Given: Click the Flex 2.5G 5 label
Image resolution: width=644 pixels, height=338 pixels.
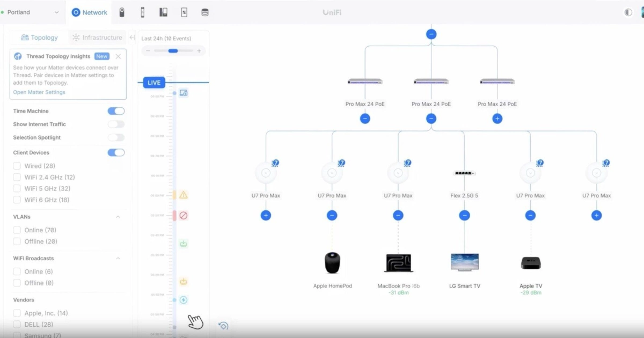Looking at the screenshot, I should 464,196.
